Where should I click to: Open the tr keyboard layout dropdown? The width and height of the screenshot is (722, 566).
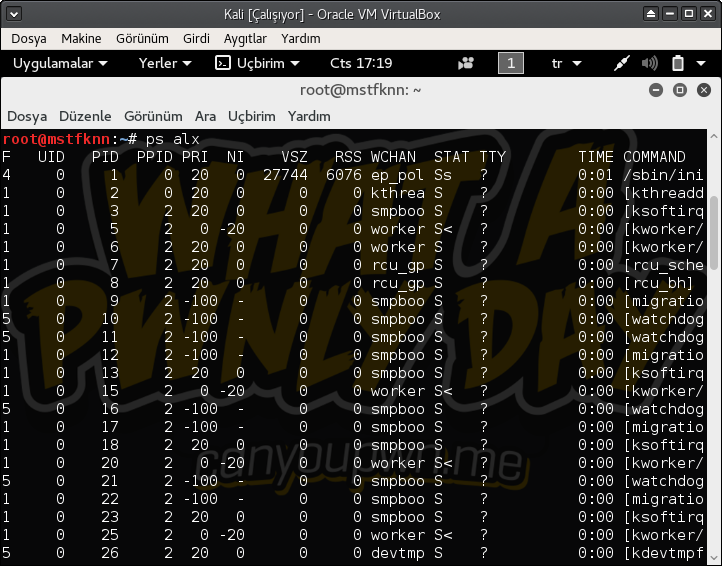tap(566, 63)
